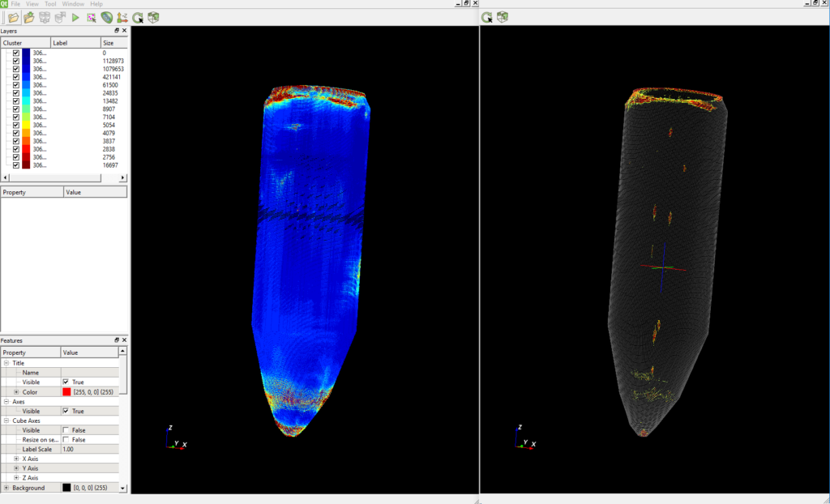
Task: Activate the point selection tool with magenta dots
Action: pos(91,18)
